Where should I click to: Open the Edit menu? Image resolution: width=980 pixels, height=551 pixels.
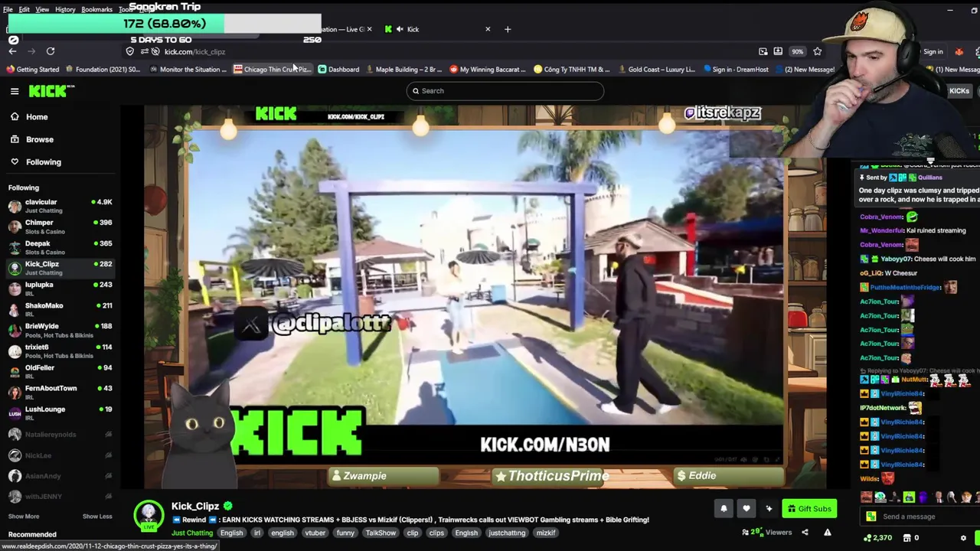[24, 9]
